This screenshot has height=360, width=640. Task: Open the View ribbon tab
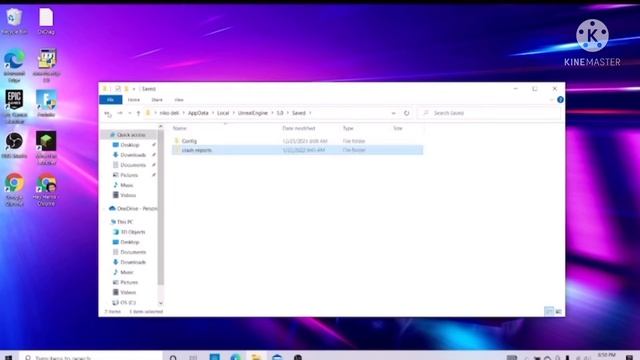coord(179,100)
